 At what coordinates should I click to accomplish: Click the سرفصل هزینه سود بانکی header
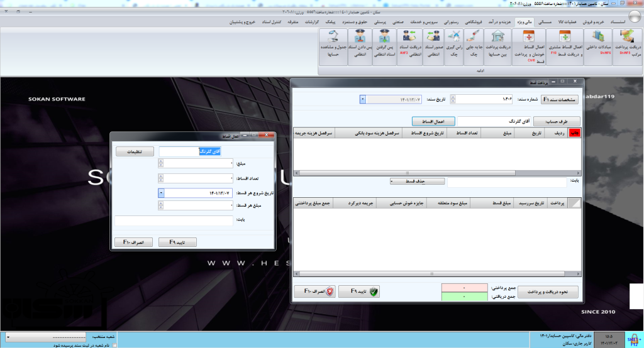(369, 133)
